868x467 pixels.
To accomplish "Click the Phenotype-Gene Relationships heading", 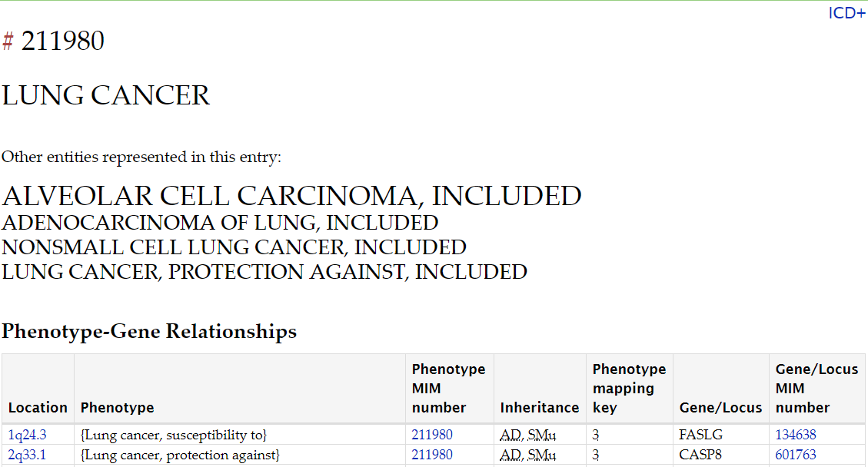I will pyautogui.click(x=149, y=332).
